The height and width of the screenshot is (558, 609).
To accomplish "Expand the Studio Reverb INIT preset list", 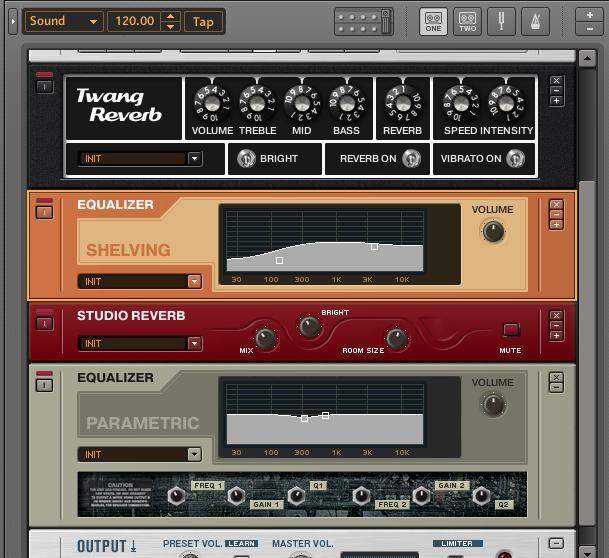I will pyautogui.click(x=194, y=344).
